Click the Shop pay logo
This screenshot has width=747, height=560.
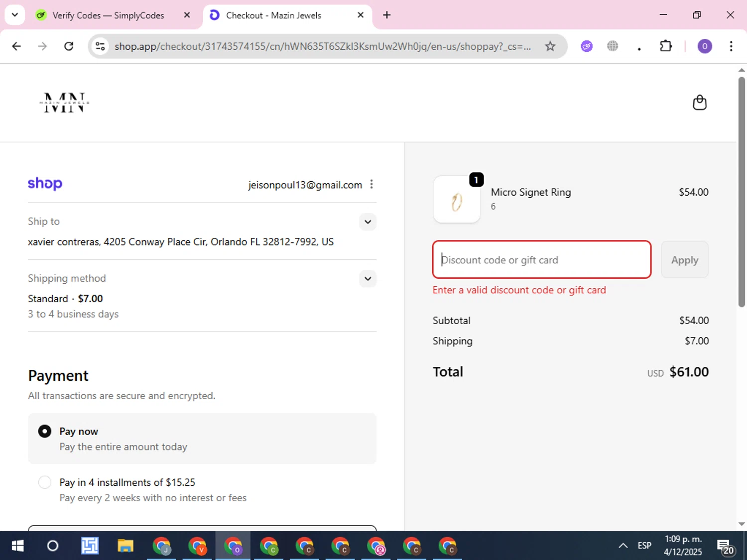[45, 184]
